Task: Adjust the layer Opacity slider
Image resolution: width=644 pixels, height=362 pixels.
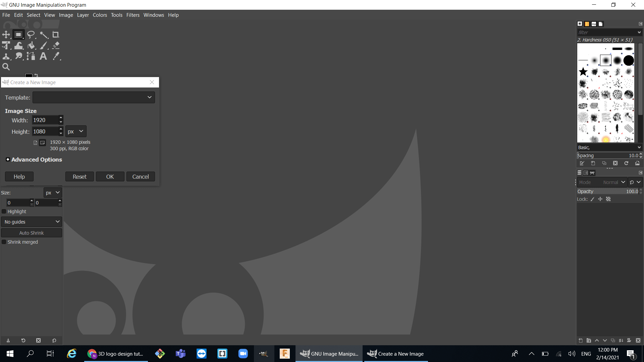Action: pos(608,191)
